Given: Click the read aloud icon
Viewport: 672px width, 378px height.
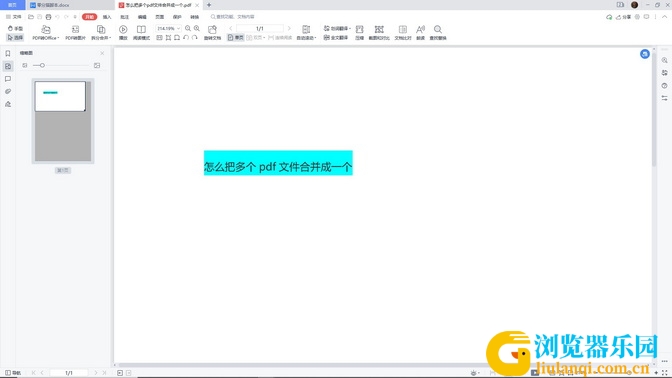Looking at the screenshot, I should coord(420,33).
